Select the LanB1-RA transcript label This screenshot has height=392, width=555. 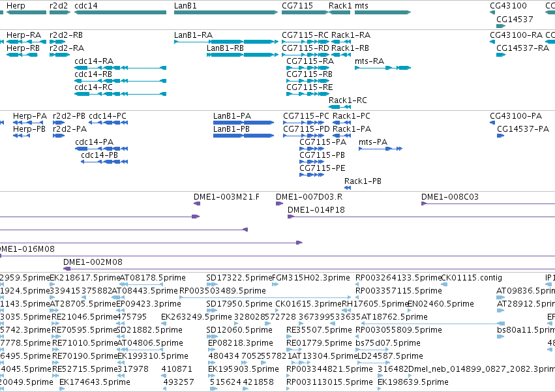point(193,35)
